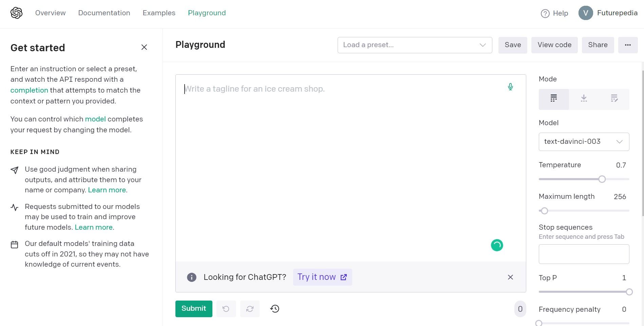
Task: Switch to Edit mode
Action: pyautogui.click(x=614, y=99)
